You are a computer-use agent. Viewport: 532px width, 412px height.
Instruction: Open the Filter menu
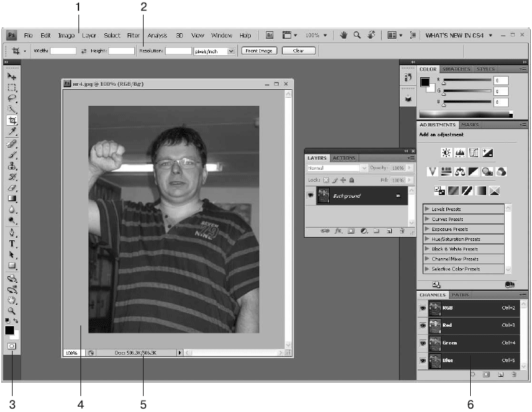(134, 35)
